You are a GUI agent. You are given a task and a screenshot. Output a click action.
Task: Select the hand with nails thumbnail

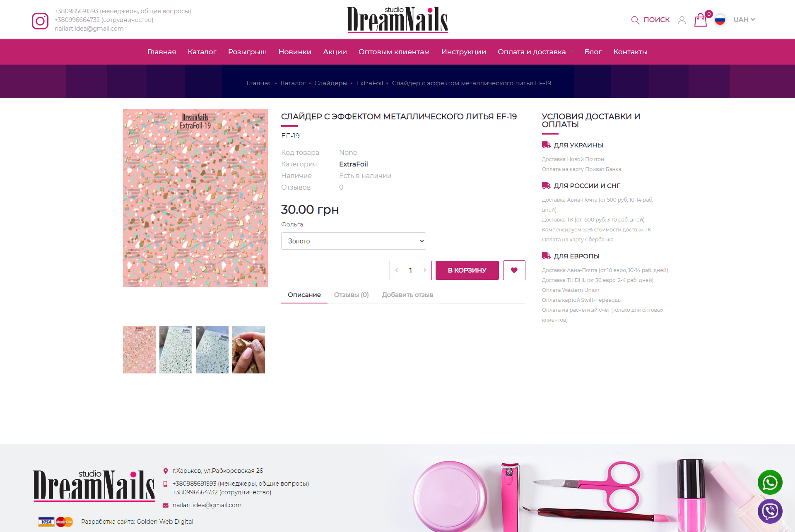tap(248, 349)
